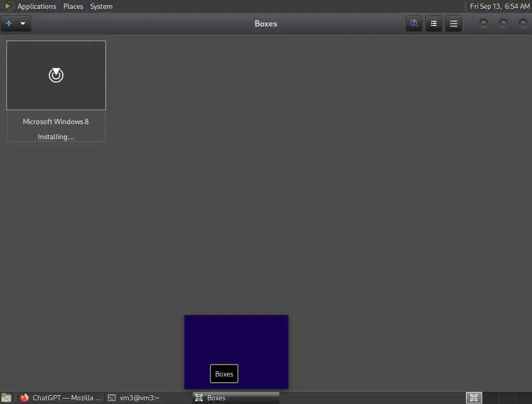Click the last window control button

coord(523,23)
